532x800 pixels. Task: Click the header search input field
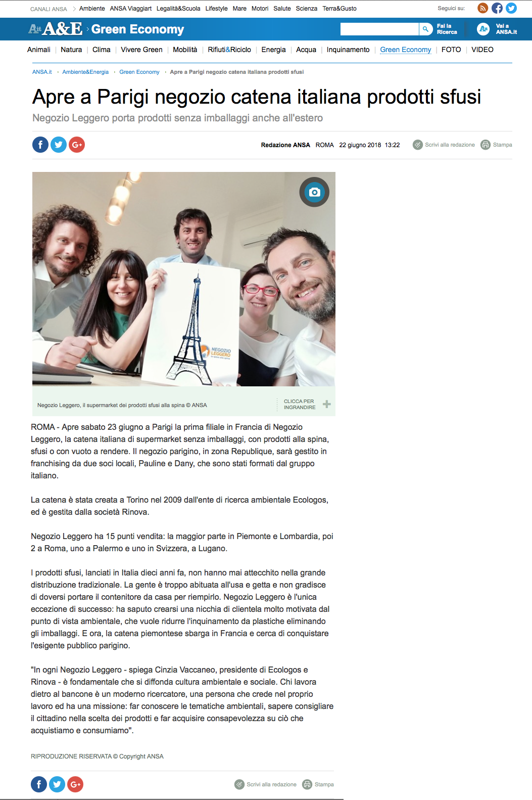tap(379, 29)
